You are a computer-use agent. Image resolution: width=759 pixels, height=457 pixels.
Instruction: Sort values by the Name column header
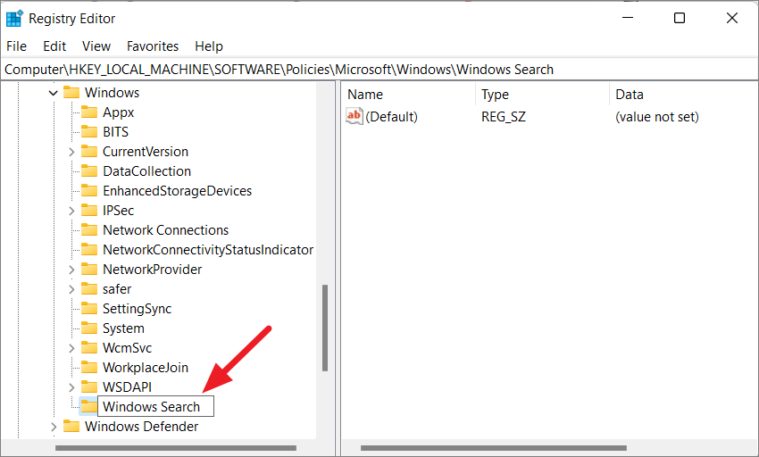(x=409, y=94)
